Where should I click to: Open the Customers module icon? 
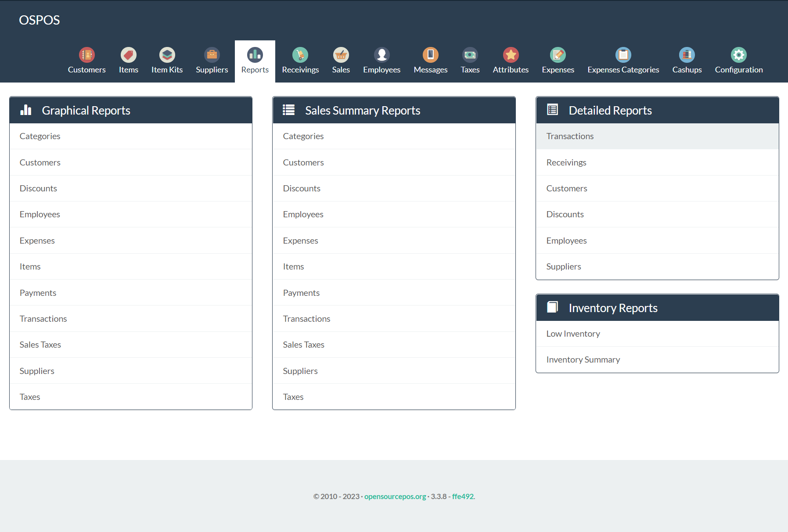tap(86, 54)
